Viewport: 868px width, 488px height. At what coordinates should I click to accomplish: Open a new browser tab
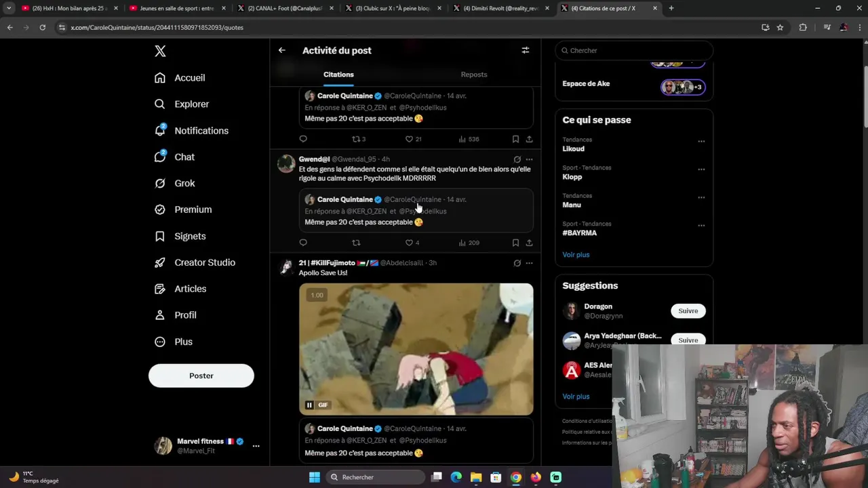tap(671, 8)
